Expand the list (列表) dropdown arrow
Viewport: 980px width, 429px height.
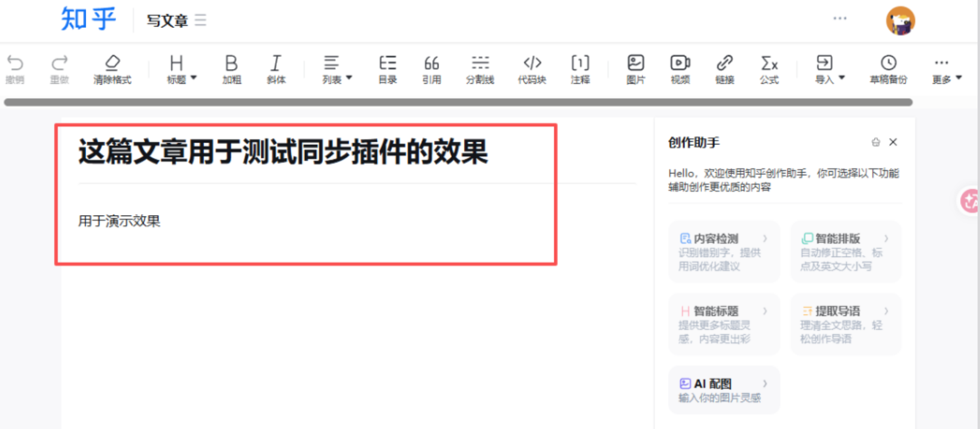(x=349, y=78)
